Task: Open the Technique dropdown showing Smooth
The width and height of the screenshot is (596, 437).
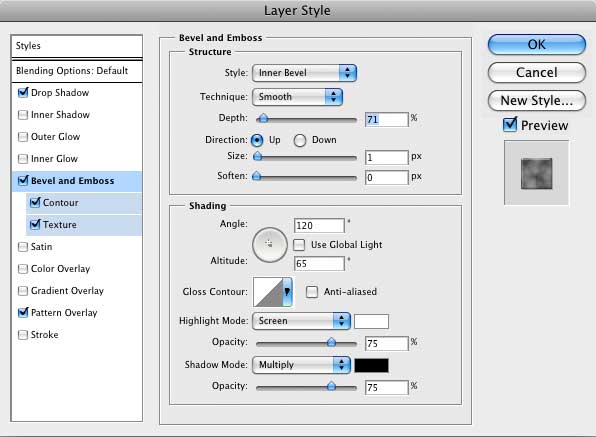Action: pos(297,97)
